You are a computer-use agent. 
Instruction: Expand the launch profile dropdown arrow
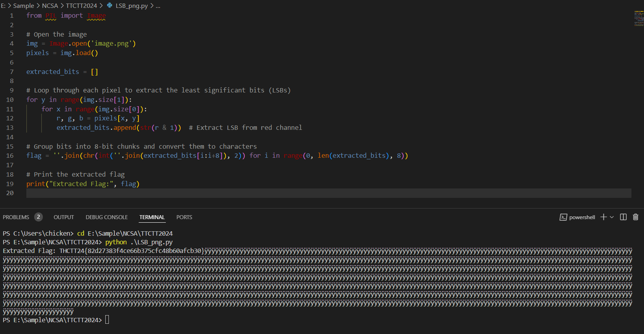click(x=612, y=217)
